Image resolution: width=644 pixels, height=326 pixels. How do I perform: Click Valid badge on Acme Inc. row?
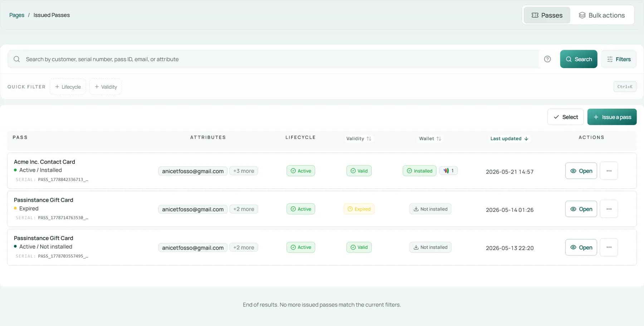[x=359, y=171]
